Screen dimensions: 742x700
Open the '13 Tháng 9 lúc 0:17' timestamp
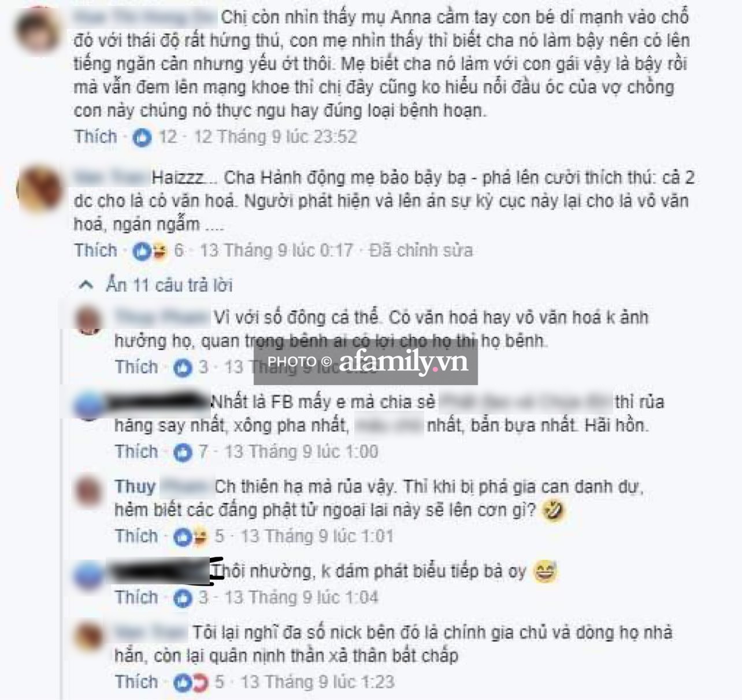276,250
